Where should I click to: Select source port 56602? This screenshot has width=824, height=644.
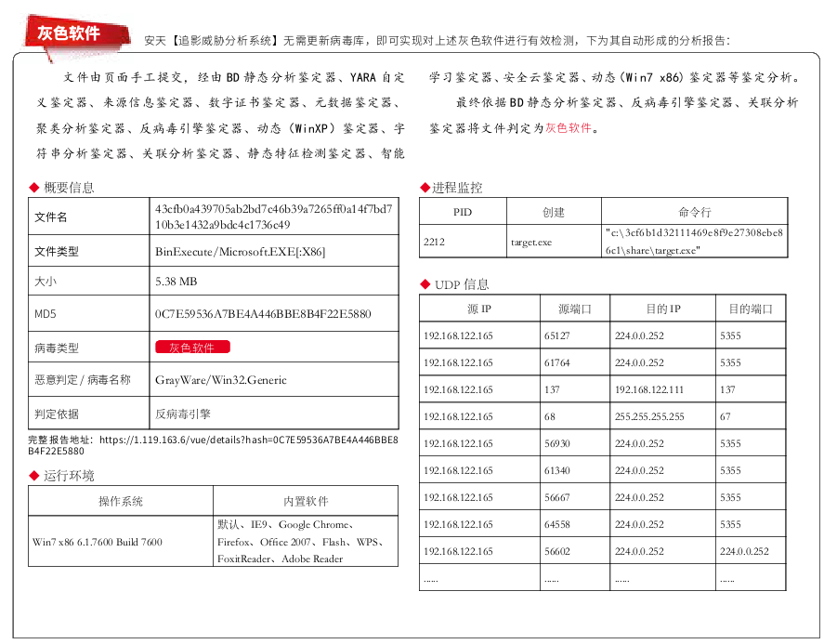[x=557, y=551]
